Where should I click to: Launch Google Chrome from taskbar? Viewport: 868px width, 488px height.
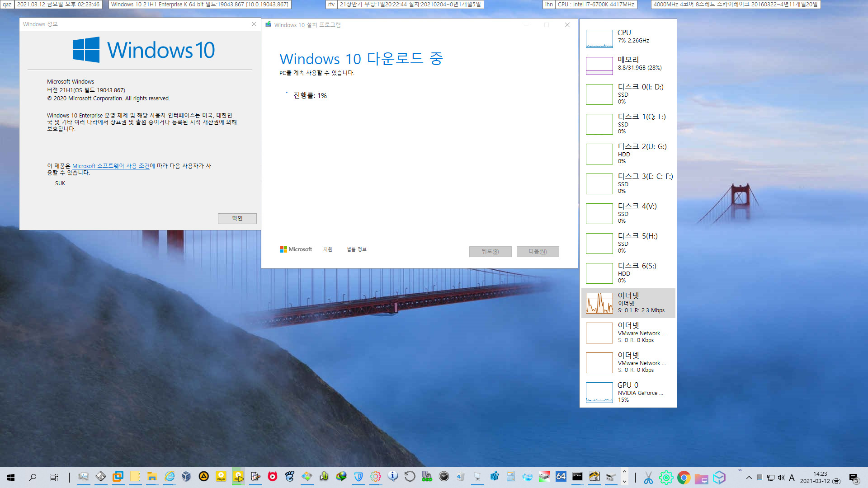point(684,477)
